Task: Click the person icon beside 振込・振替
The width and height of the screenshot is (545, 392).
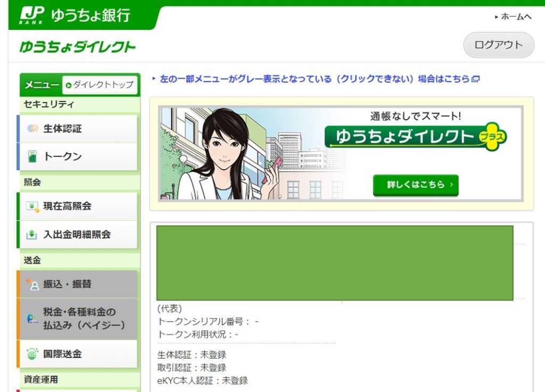Action: pyautogui.click(x=33, y=285)
